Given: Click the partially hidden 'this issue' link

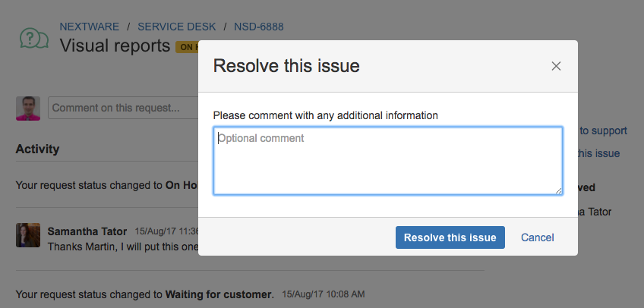Looking at the screenshot, I should coord(598,153).
